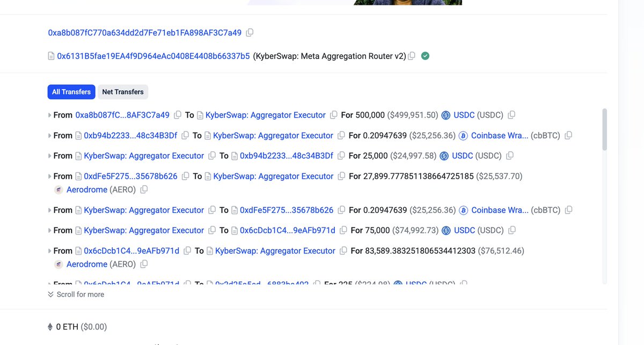Click cbBTC logo in row to 0xdFe5F275...35678b626
Image resolution: width=644 pixels, height=345 pixels.
463,210
